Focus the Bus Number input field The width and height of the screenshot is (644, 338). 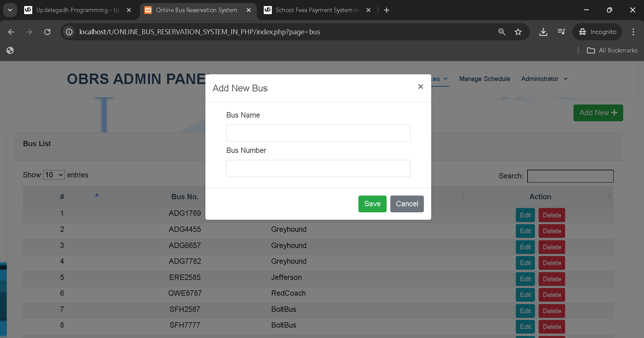[x=318, y=168]
